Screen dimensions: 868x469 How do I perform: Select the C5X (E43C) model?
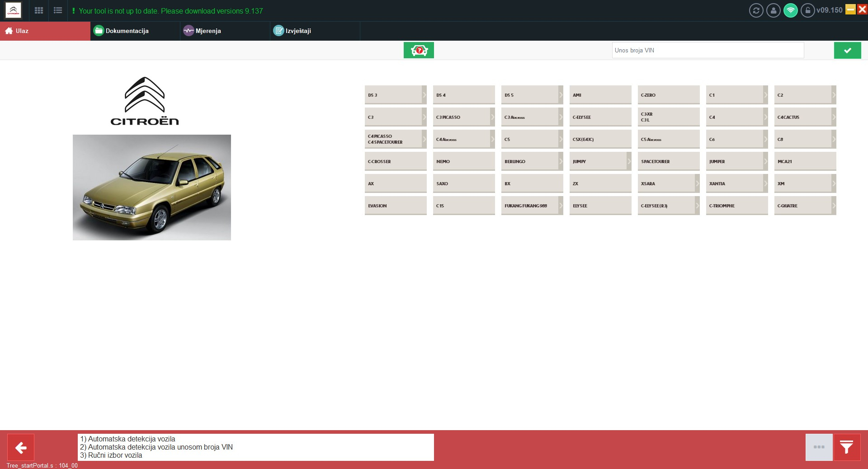click(x=600, y=139)
